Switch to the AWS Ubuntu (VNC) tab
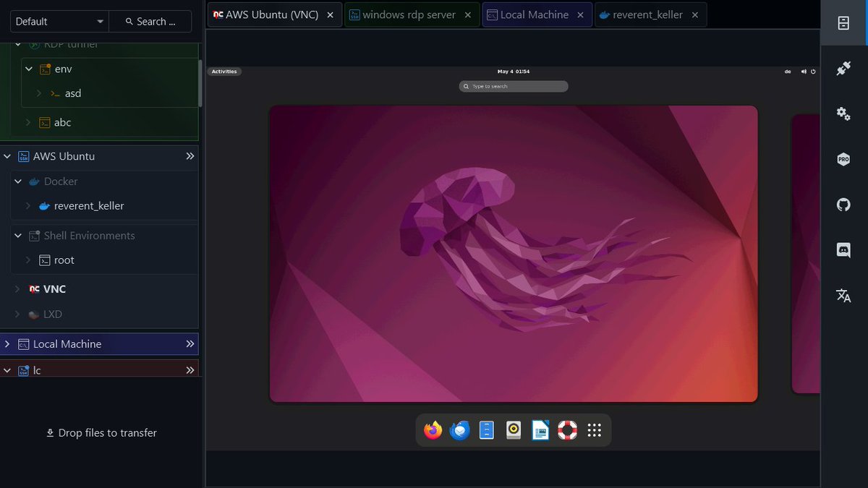The height and width of the screenshot is (488, 868). (274, 14)
